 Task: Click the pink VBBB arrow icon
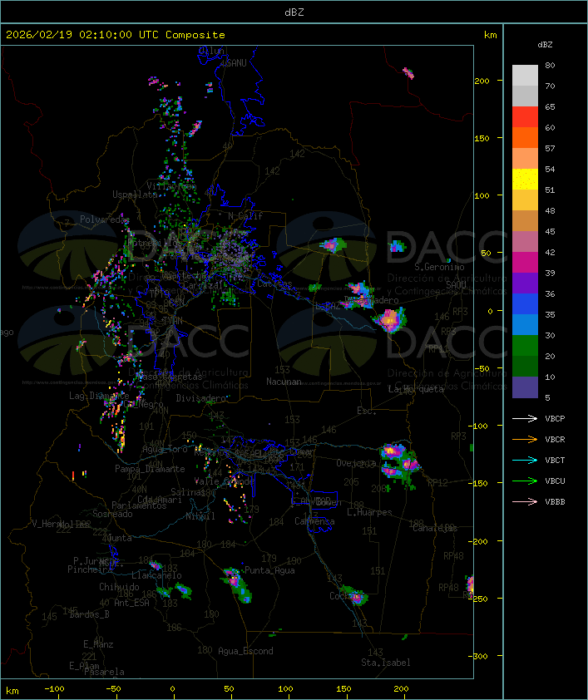525,501
